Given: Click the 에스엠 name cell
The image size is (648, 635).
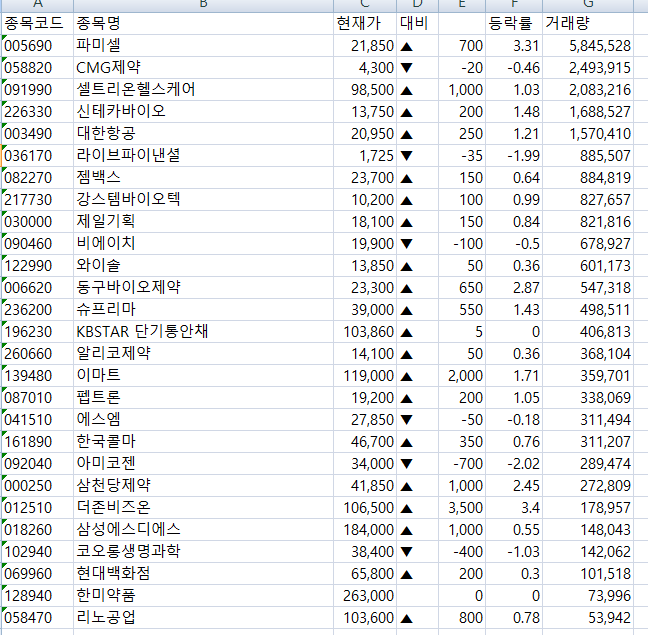Looking at the screenshot, I should pyautogui.click(x=203, y=419).
